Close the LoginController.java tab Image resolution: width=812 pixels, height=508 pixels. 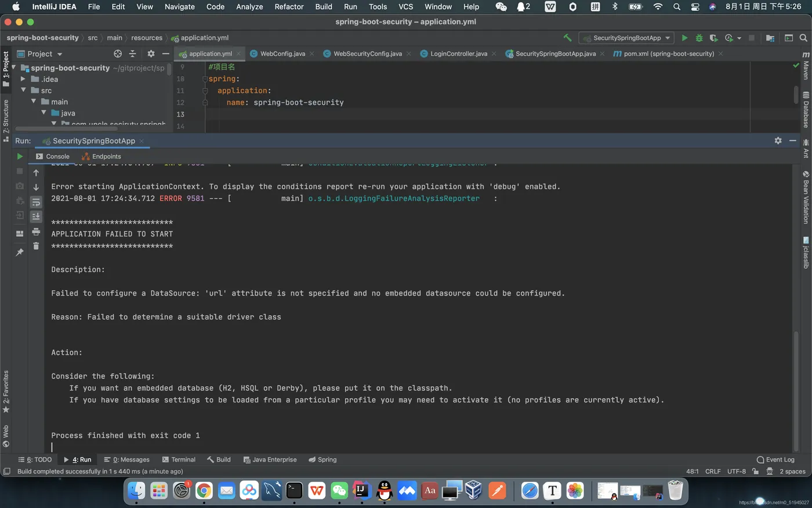494,53
